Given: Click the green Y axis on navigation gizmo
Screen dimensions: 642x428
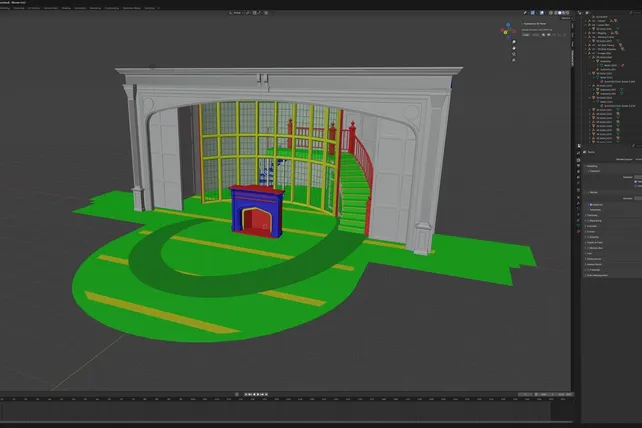Looking at the screenshot, I should tap(505, 32).
